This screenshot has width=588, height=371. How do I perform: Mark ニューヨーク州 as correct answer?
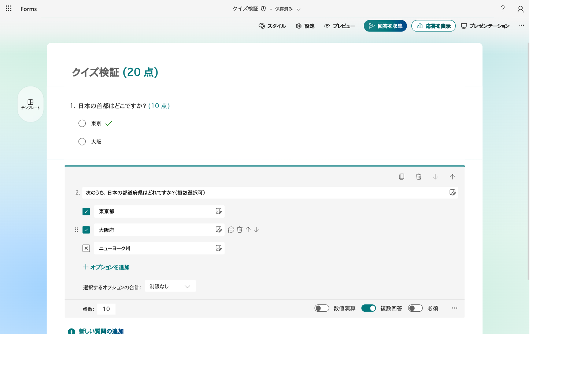click(x=86, y=248)
